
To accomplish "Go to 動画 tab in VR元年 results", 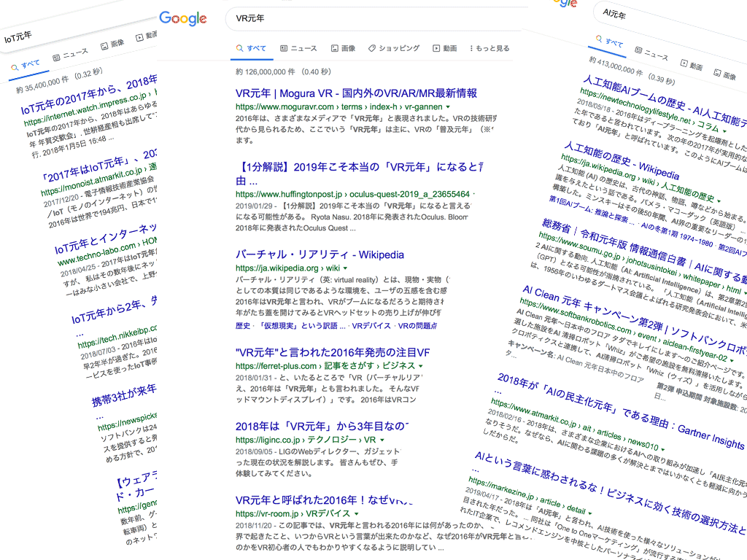I will coord(444,48).
